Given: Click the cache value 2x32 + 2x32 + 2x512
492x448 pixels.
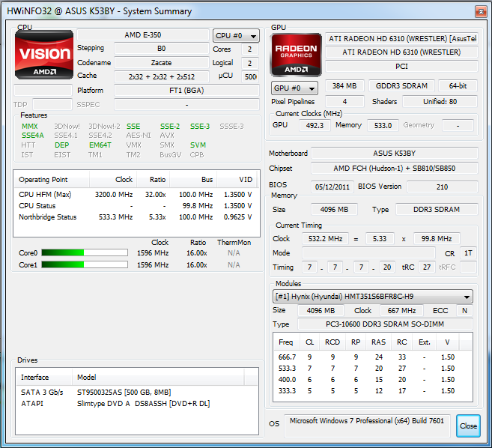Looking at the screenshot, I should (x=161, y=76).
